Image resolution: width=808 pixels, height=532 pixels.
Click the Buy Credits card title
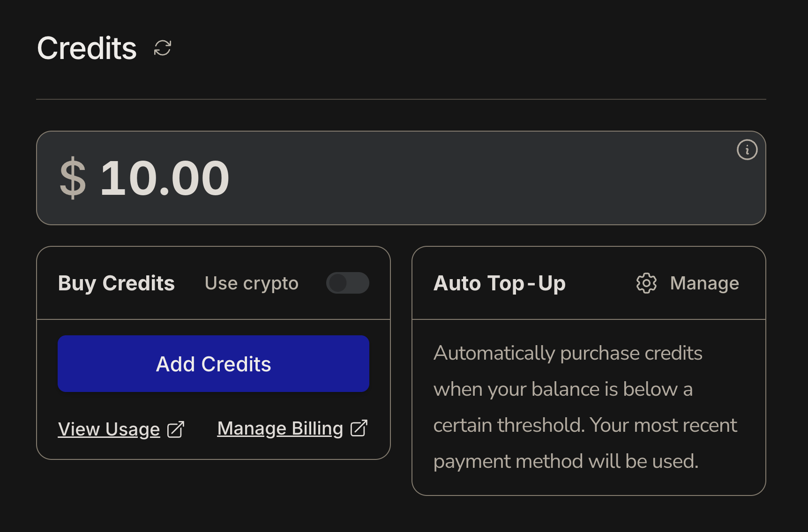116,283
